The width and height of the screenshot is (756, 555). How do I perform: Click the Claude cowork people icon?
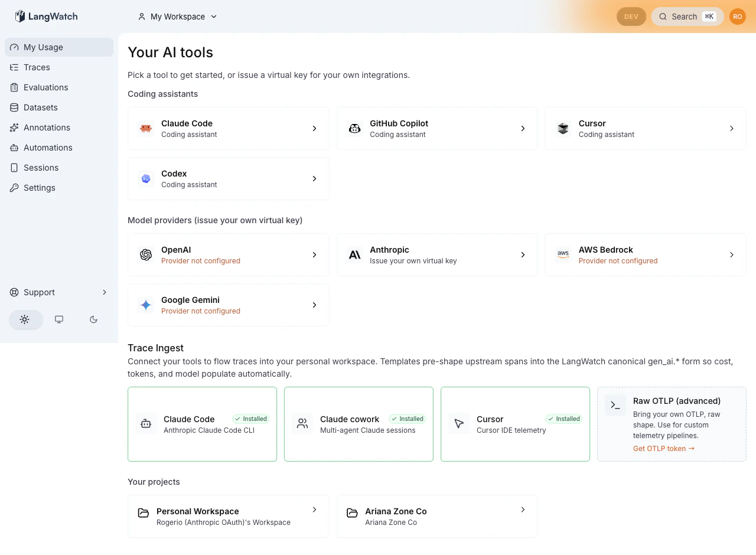[x=302, y=423]
